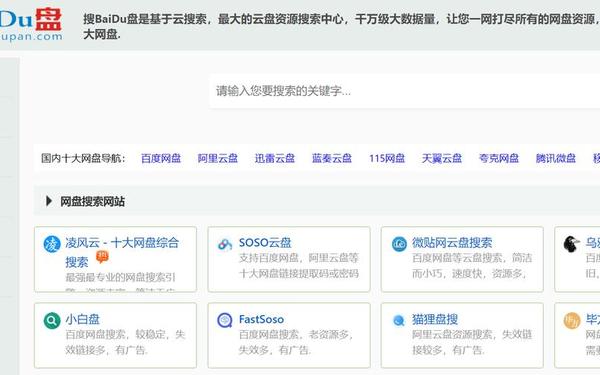Click the 微贴网云盘搜索 site icon

[399, 244]
